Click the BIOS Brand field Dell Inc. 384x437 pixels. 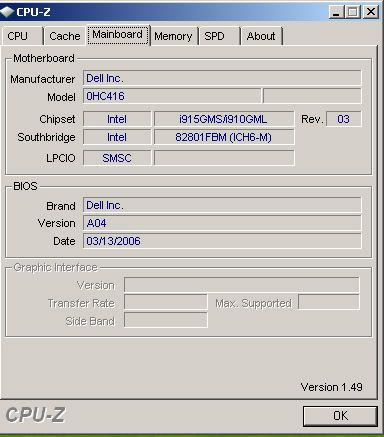(222, 205)
